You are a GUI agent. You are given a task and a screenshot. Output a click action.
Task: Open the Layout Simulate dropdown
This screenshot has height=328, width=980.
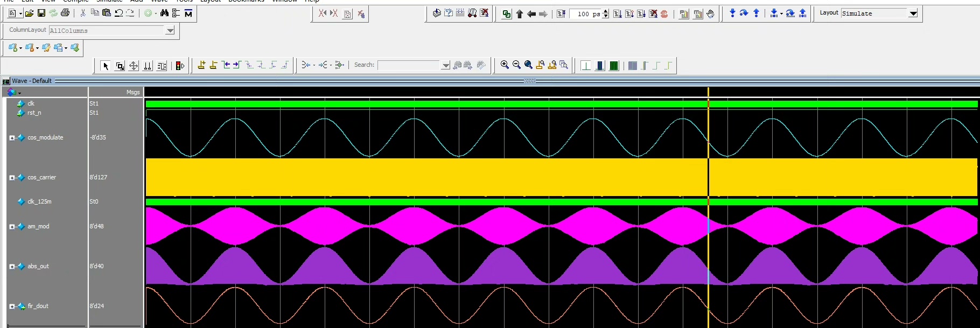pos(913,13)
